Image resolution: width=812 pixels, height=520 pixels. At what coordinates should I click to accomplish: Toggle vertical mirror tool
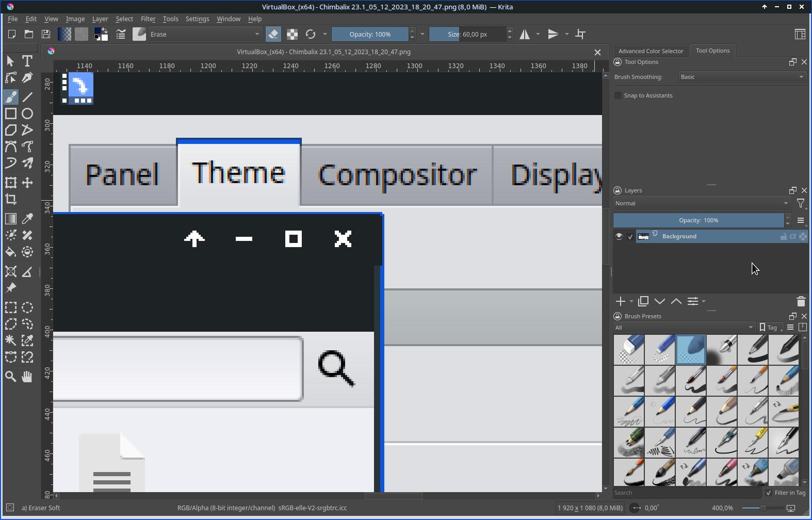553,34
